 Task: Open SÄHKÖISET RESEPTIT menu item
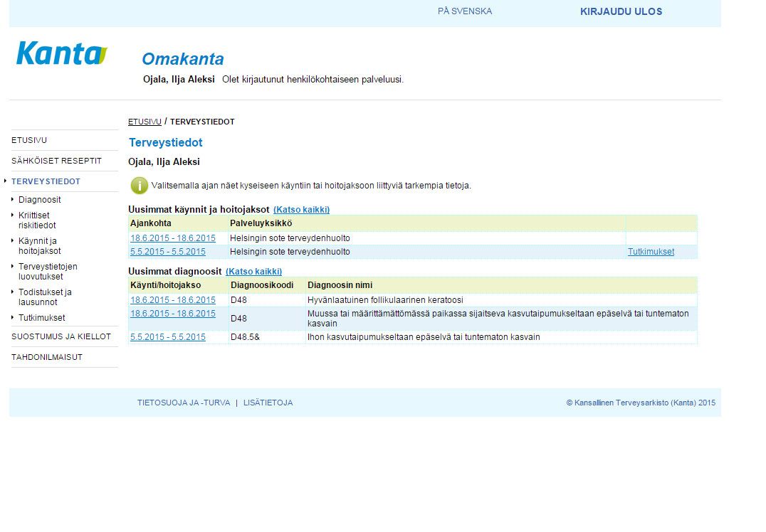click(x=56, y=161)
